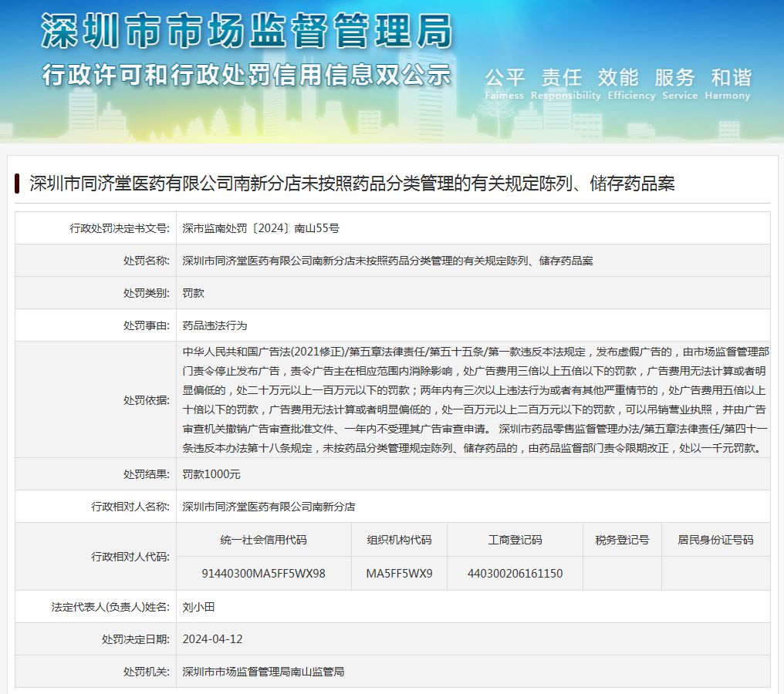
Task: Select the decision date 2024-04-12
Action: pos(212,639)
